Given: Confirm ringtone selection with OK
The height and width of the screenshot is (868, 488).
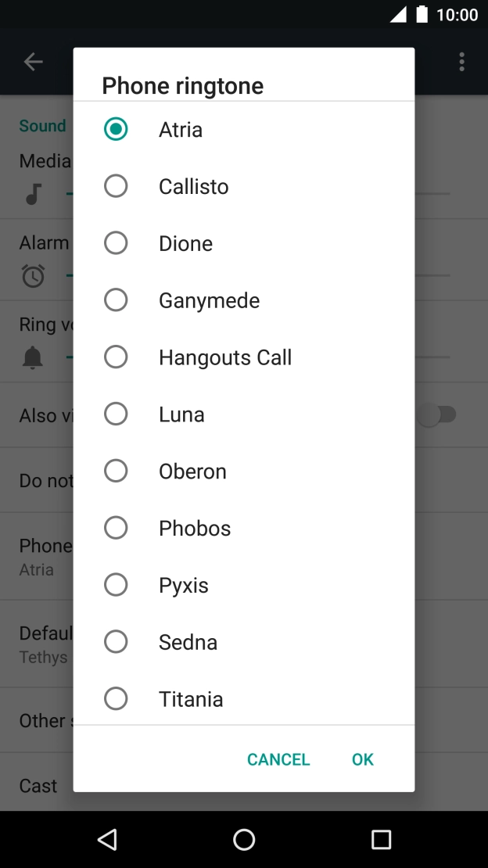Looking at the screenshot, I should coord(362,759).
